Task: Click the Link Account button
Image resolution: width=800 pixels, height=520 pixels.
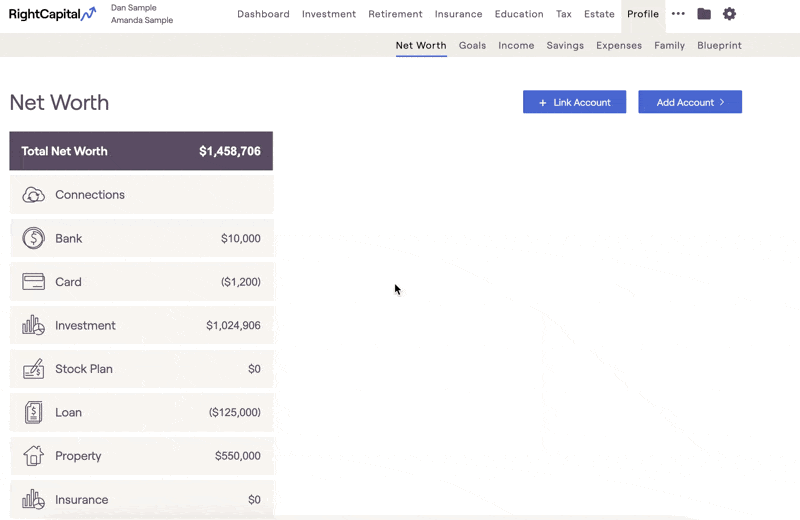Action: click(x=574, y=102)
